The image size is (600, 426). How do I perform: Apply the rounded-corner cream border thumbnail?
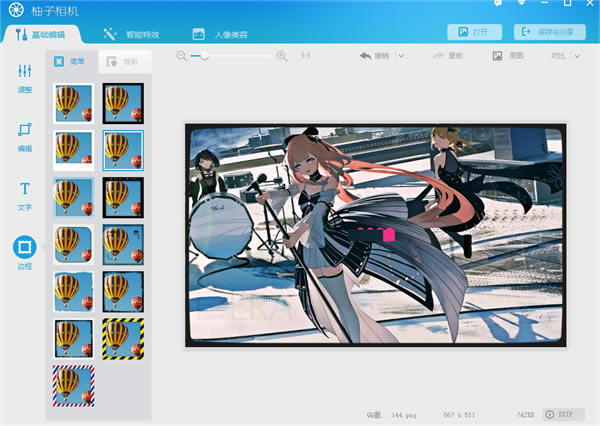pyautogui.click(x=73, y=245)
